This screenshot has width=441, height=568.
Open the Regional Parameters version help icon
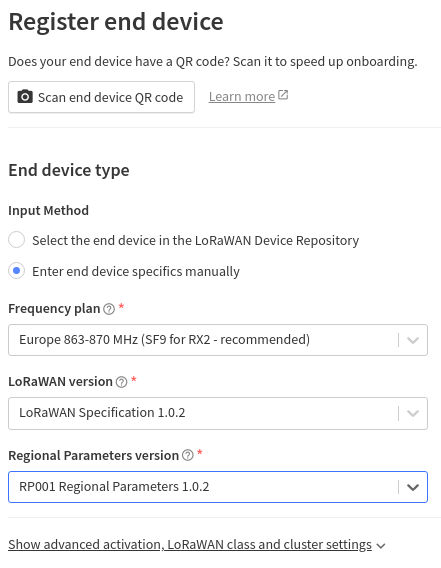coord(188,455)
